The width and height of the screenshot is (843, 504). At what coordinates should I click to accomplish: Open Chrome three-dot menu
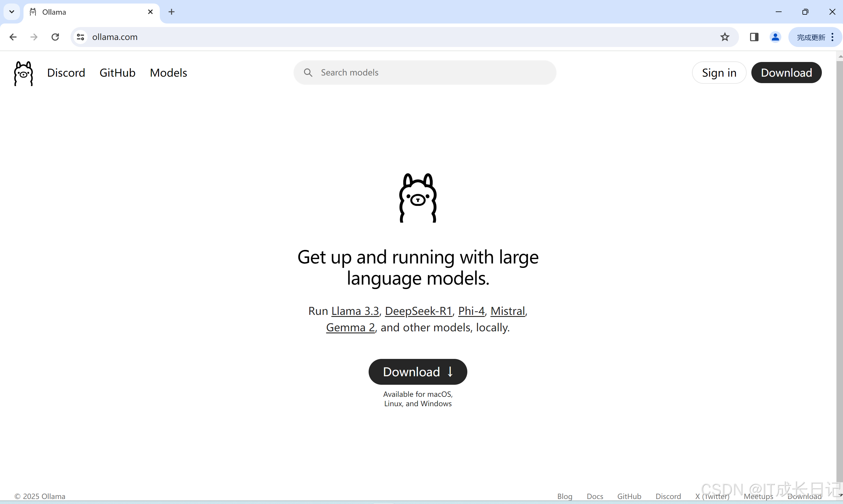coord(832,37)
